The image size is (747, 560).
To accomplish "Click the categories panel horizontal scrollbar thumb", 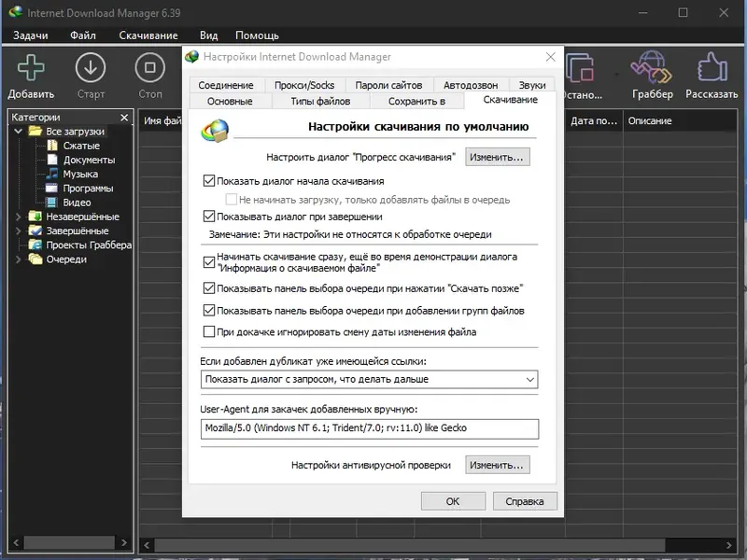I will pos(69,542).
